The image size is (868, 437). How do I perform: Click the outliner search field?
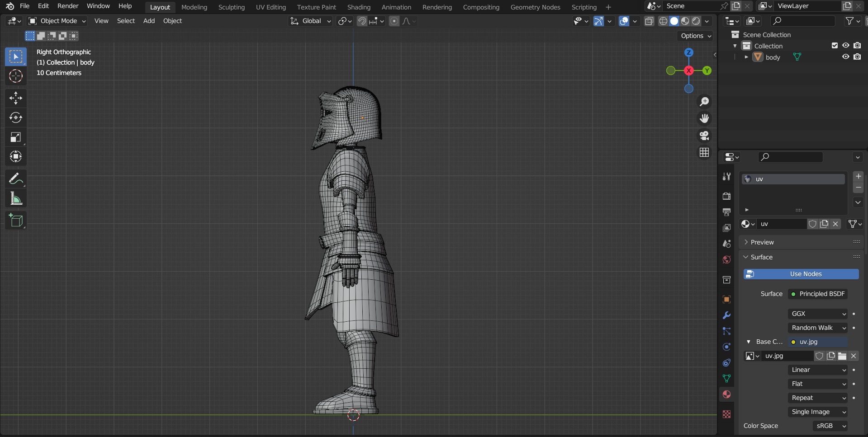click(x=802, y=21)
